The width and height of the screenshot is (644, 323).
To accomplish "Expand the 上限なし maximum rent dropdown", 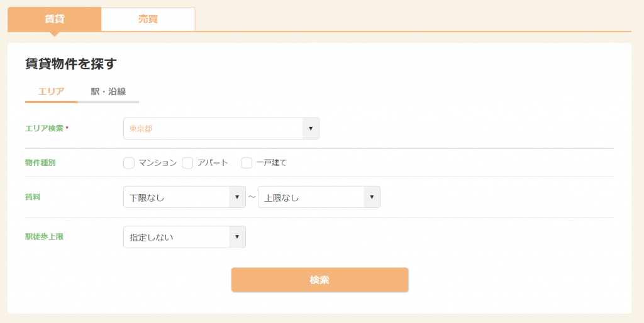I will click(311, 197).
